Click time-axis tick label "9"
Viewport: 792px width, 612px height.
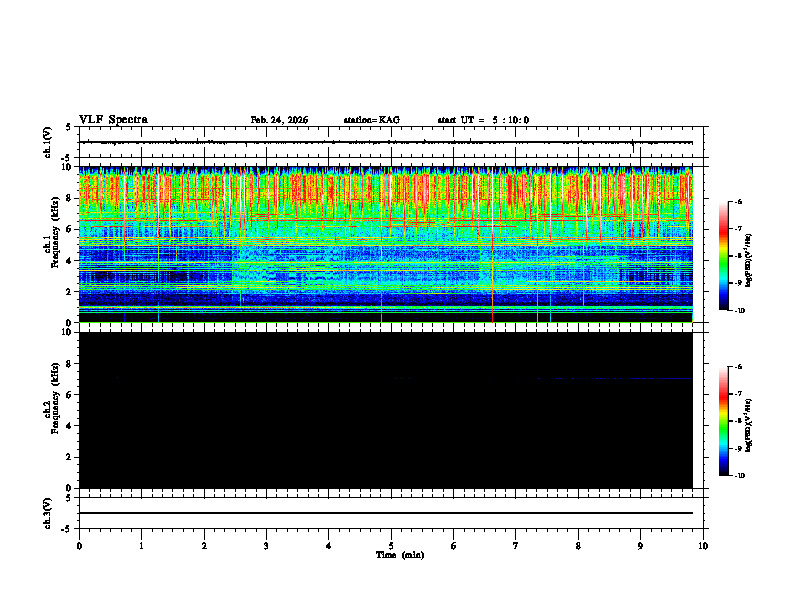pyautogui.click(x=640, y=546)
